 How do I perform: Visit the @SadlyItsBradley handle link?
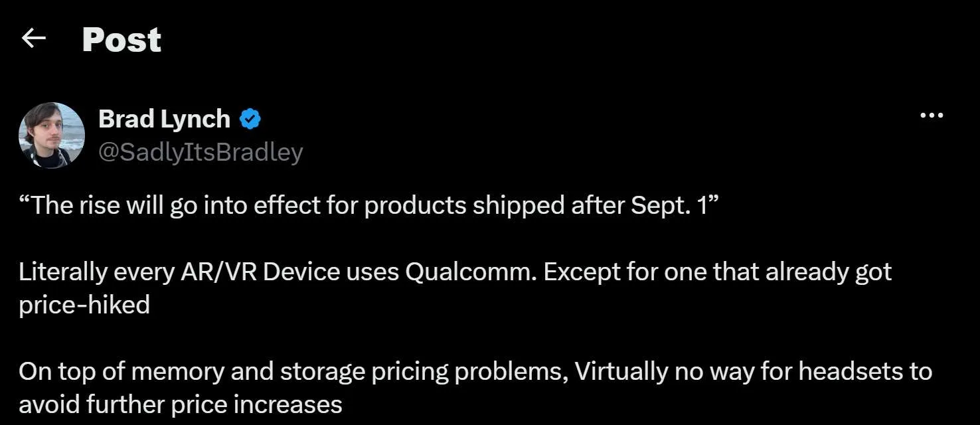coord(201,152)
